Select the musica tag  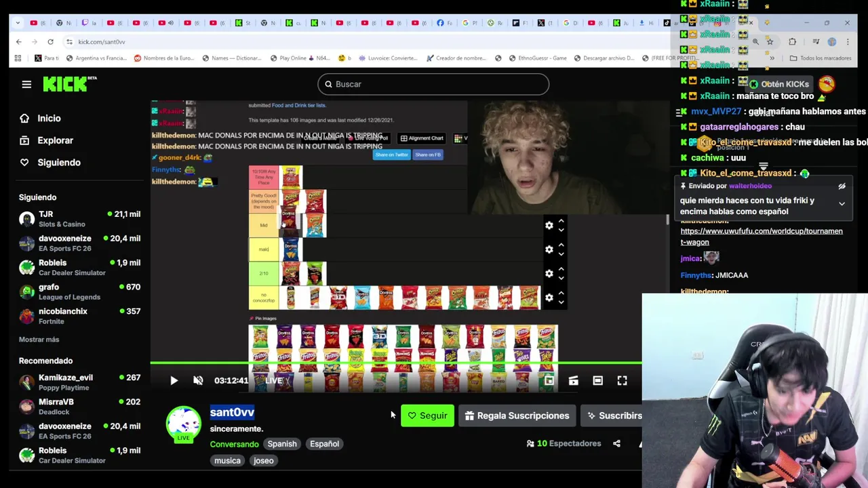pyautogui.click(x=227, y=461)
